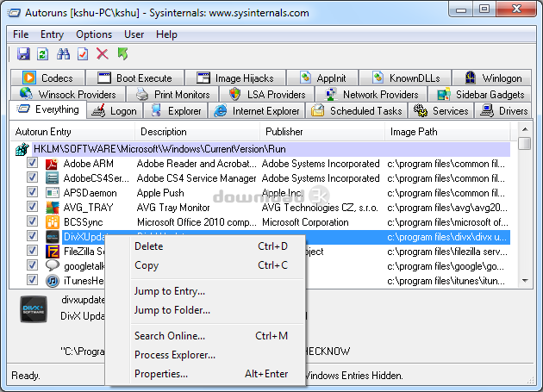Uncheck the FileZilla Server entry checkbox
Image resolution: width=543 pixels, height=392 pixels.
pos(32,251)
